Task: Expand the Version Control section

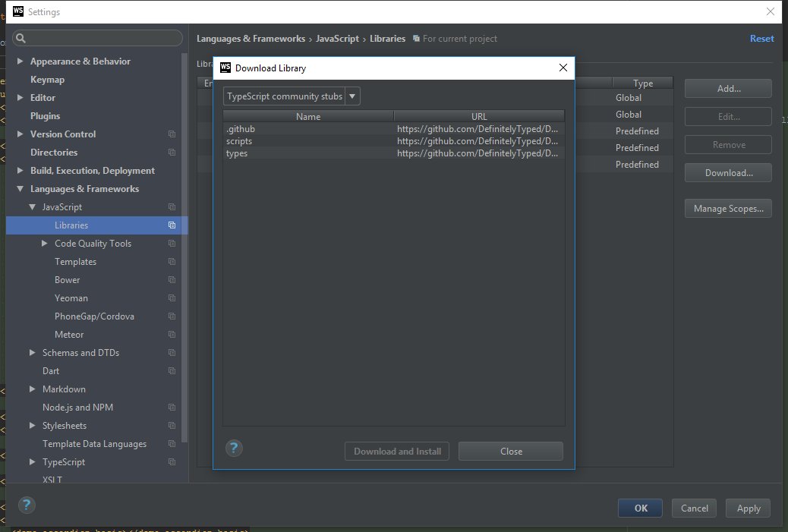Action: click(20, 134)
